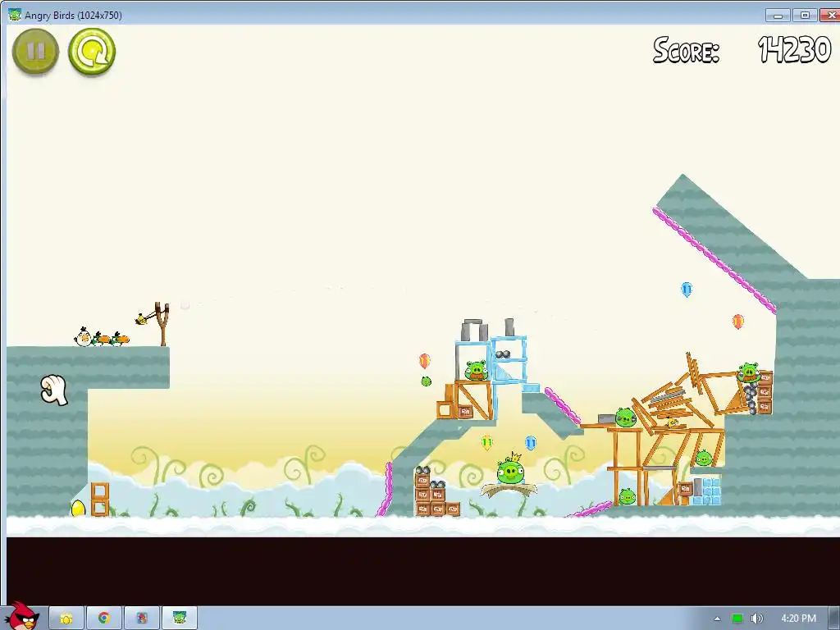Screen dimensions: 840x630
Task: Click the tiny pig under the red balloon
Action: coord(426,381)
